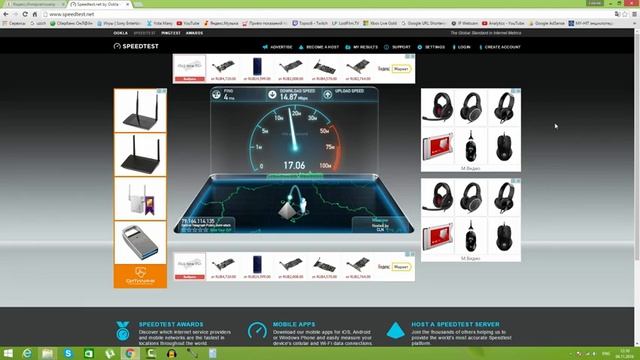Open the browser home page icon

coord(35,14)
